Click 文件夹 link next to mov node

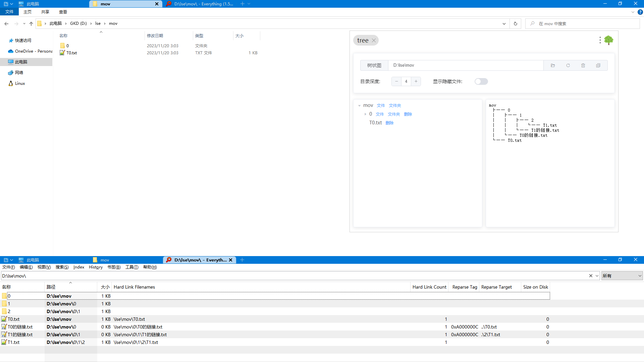(x=395, y=106)
